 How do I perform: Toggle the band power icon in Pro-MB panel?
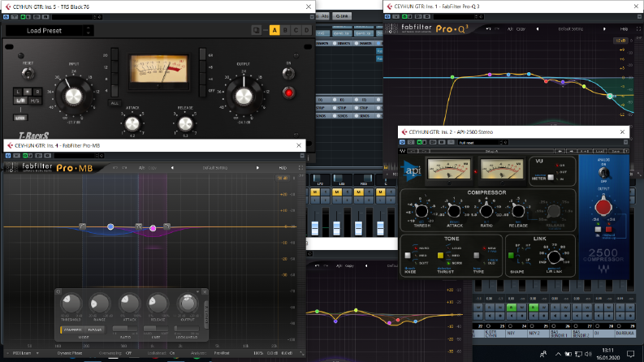tap(58, 292)
